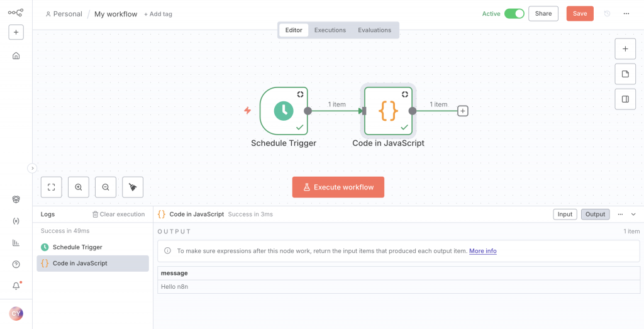The width and height of the screenshot is (644, 329).
Task: Click Code in JavaScript output header title
Action: point(197,215)
